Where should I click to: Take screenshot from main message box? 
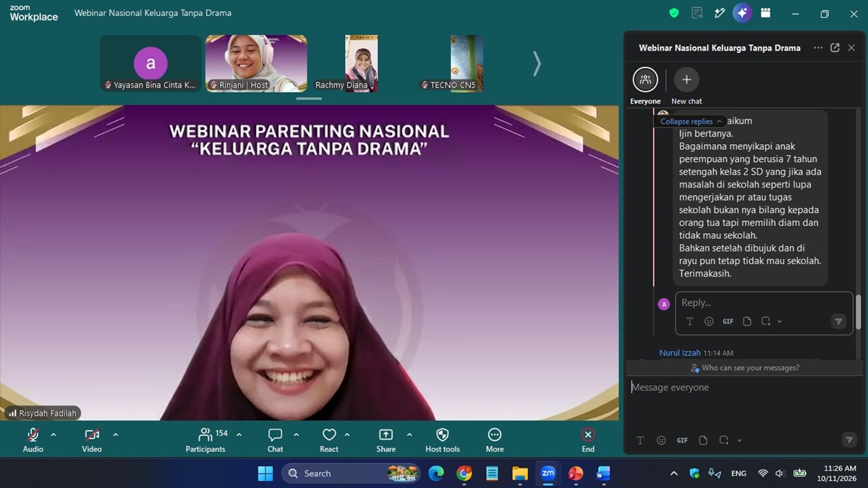click(724, 440)
